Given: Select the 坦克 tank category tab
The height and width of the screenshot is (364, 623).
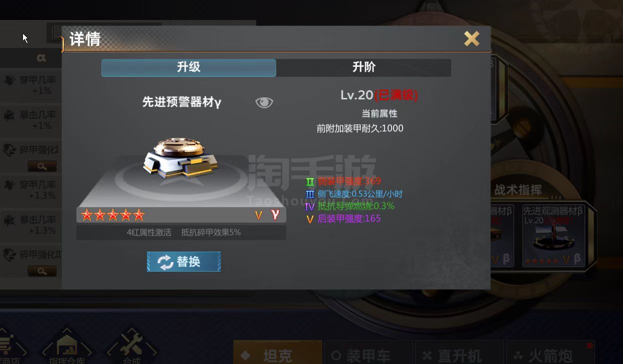Looking at the screenshot, I should pyautogui.click(x=277, y=354).
